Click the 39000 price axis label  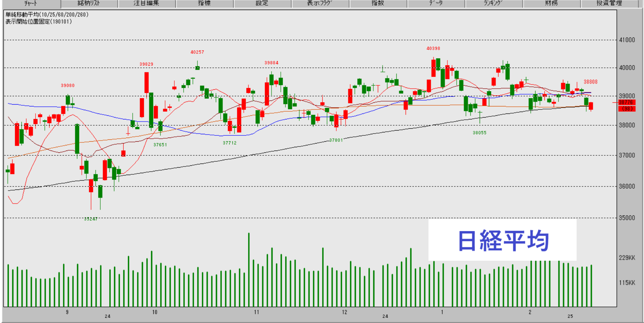pos(627,96)
